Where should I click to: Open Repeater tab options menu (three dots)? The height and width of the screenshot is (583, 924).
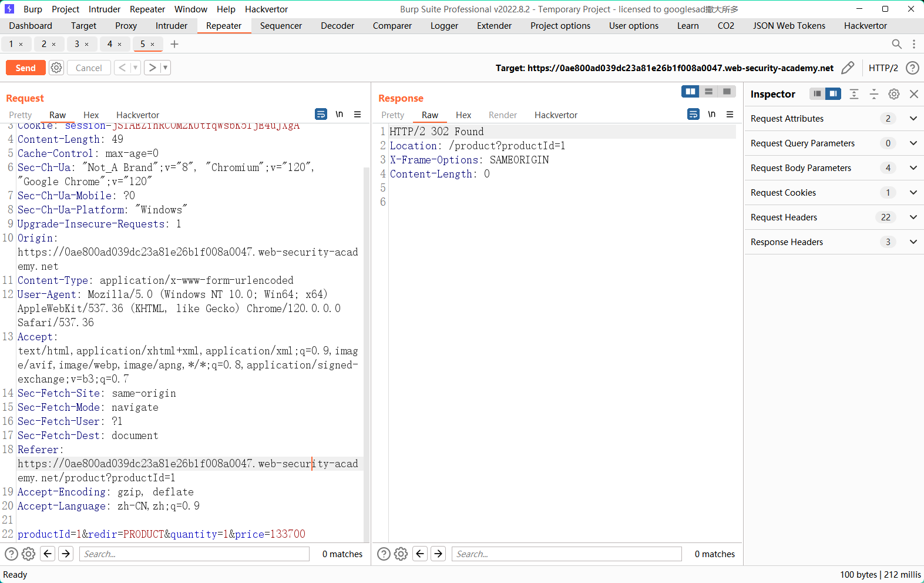[914, 44]
